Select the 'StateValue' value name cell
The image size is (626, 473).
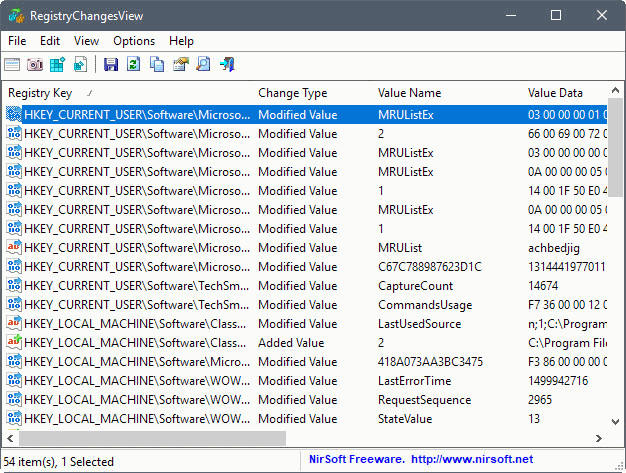pyautogui.click(x=405, y=419)
